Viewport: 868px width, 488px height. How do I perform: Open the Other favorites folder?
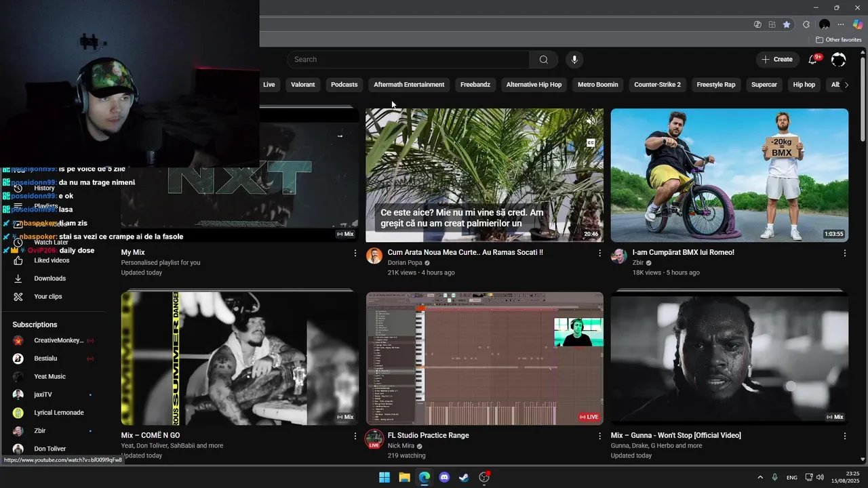point(839,40)
